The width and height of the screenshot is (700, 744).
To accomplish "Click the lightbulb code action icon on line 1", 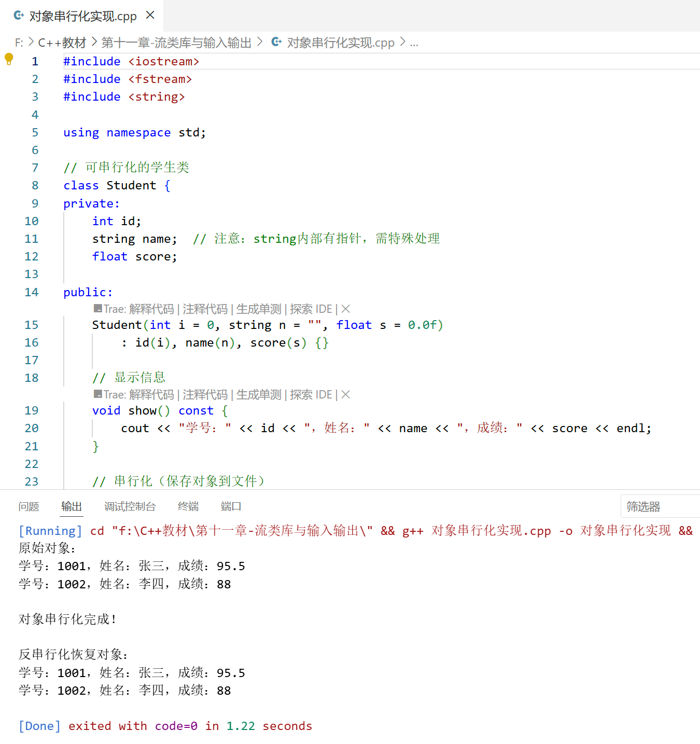I will coord(9,59).
